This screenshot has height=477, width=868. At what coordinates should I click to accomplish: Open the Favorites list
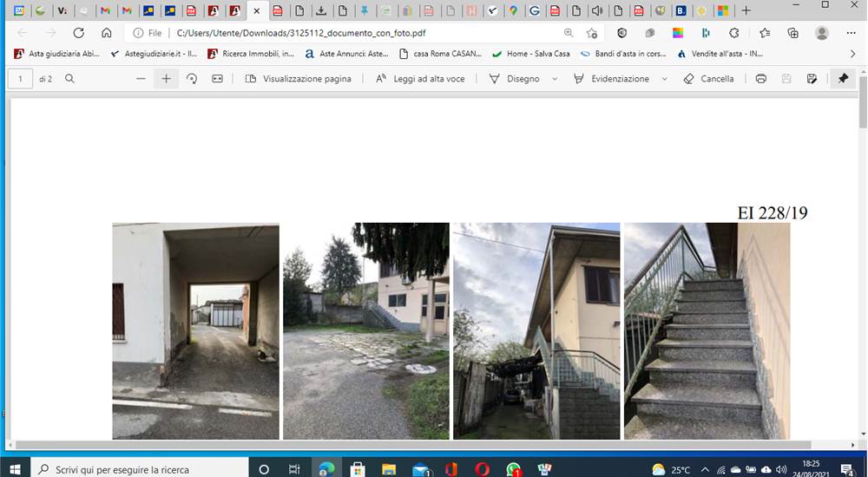click(765, 33)
